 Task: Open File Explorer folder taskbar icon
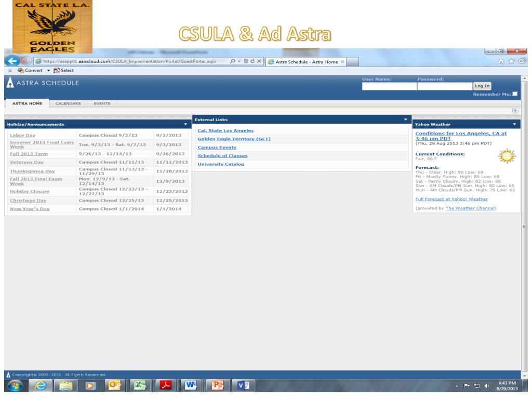pos(66,386)
